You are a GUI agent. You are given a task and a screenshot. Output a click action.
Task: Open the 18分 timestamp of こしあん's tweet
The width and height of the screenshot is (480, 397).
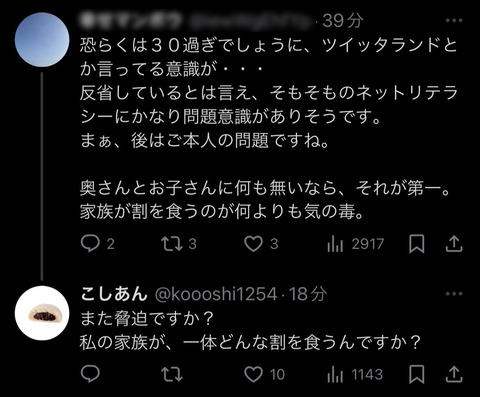[308, 294]
